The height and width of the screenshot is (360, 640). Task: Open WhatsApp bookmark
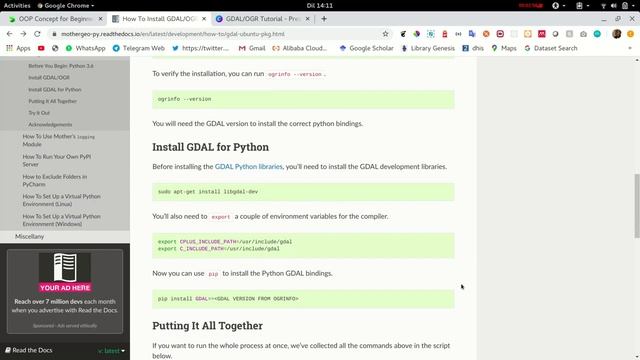85,48
